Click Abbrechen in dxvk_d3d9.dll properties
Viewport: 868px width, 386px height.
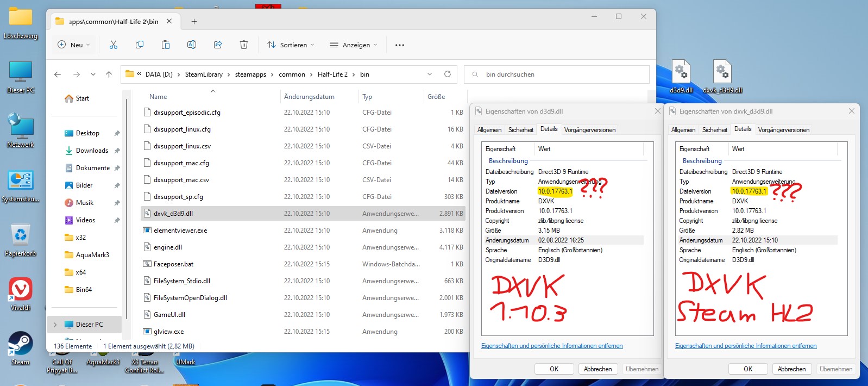click(791, 369)
